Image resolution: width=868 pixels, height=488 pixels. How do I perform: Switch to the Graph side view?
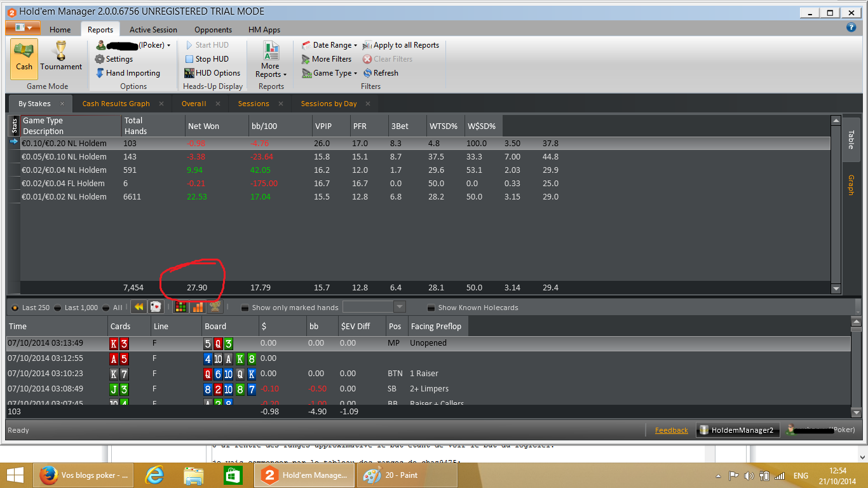point(851,185)
